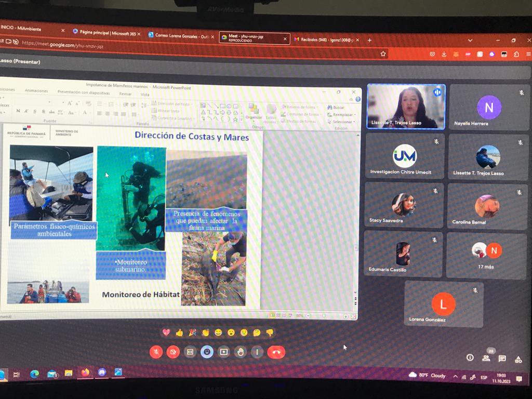The width and height of the screenshot is (532, 399).
Task: Click the present screen icon
Action: (x=224, y=352)
